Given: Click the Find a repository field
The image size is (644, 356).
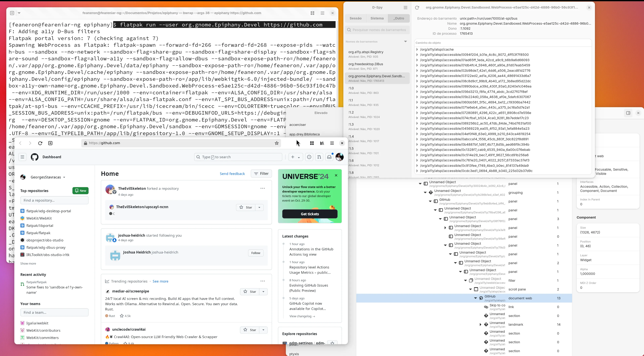Looking at the screenshot, I should point(54,200).
